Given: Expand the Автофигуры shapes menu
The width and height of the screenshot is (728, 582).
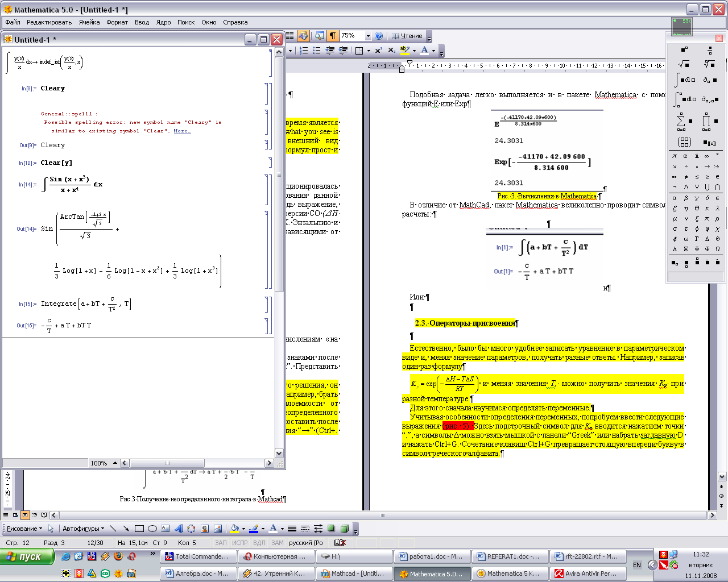Looking at the screenshot, I should (x=83, y=529).
